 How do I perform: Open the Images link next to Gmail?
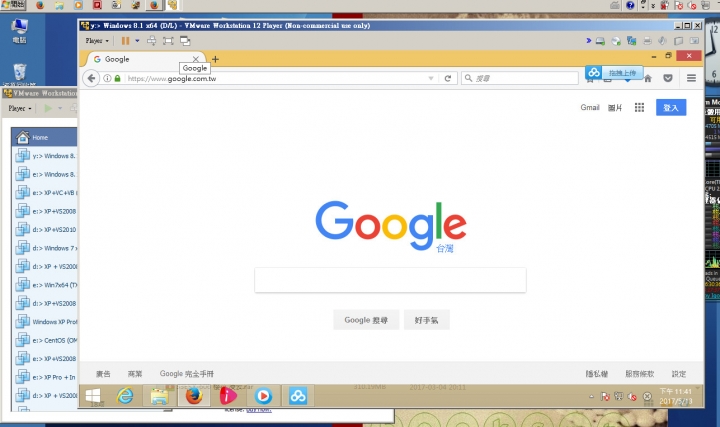pyautogui.click(x=615, y=108)
